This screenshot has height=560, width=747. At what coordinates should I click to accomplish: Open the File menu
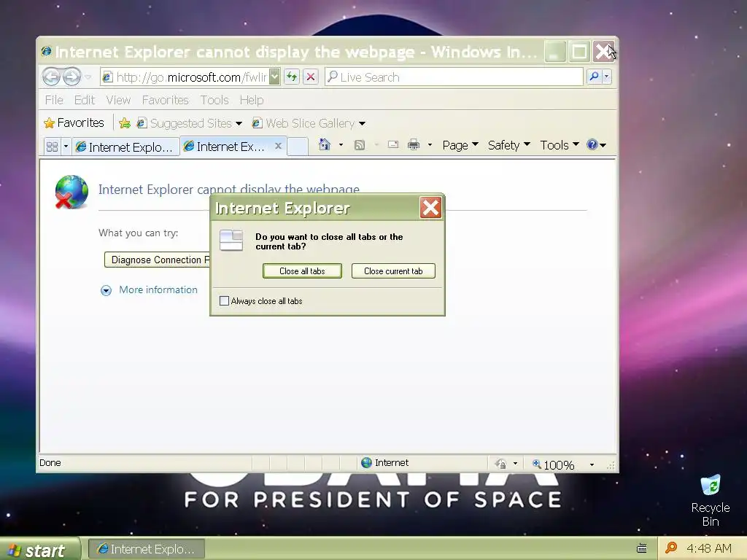[x=54, y=100]
